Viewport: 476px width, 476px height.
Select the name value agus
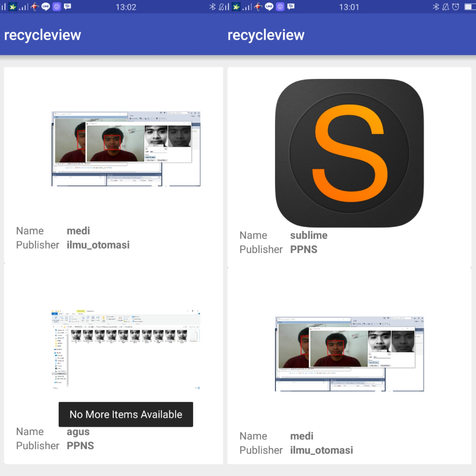[x=78, y=432]
